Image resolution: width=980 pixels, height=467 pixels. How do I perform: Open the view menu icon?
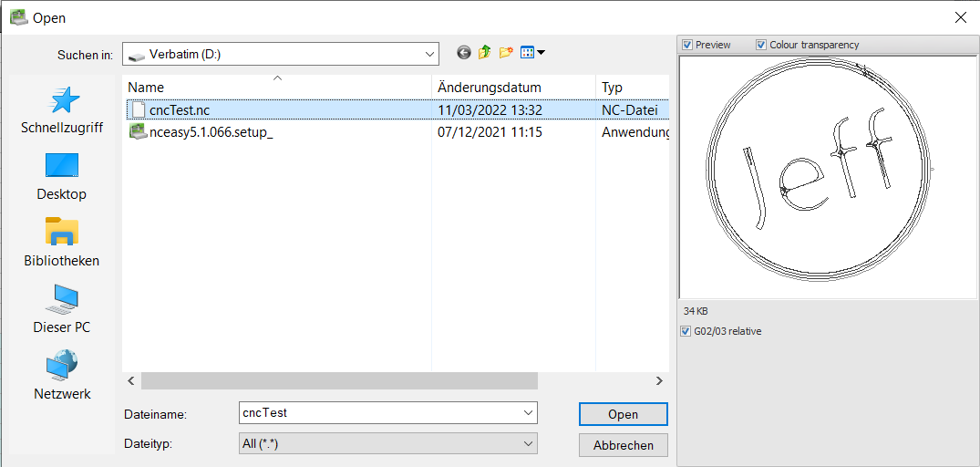532,53
